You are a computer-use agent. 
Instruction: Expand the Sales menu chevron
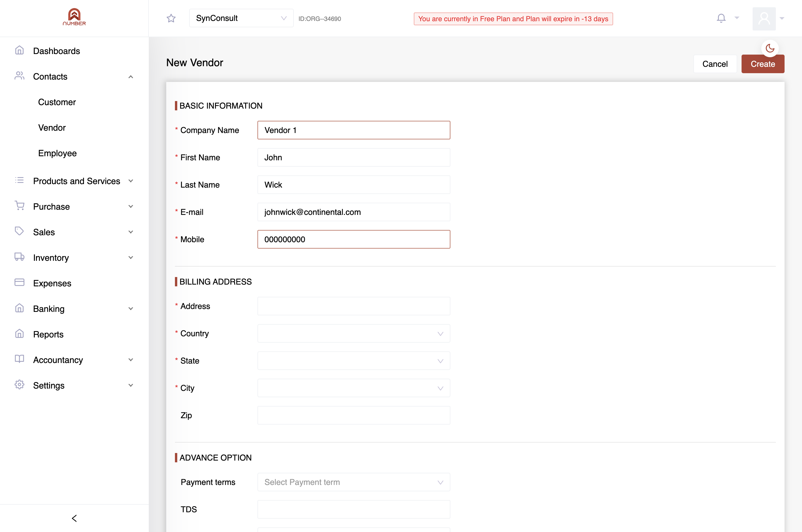(131, 232)
